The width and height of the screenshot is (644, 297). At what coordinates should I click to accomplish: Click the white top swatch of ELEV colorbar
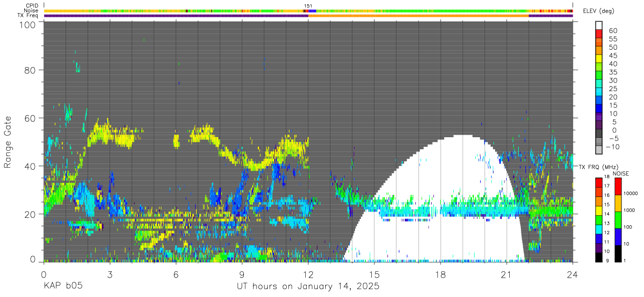pyautogui.click(x=599, y=26)
